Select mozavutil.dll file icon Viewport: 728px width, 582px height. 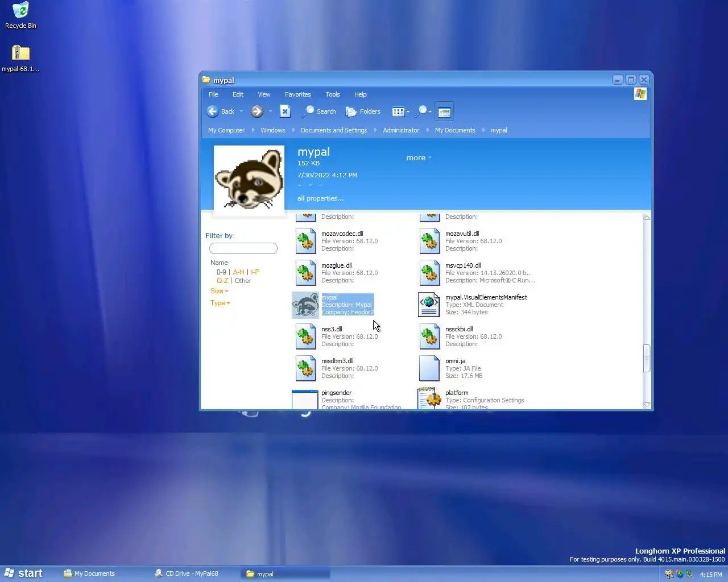click(429, 241)
